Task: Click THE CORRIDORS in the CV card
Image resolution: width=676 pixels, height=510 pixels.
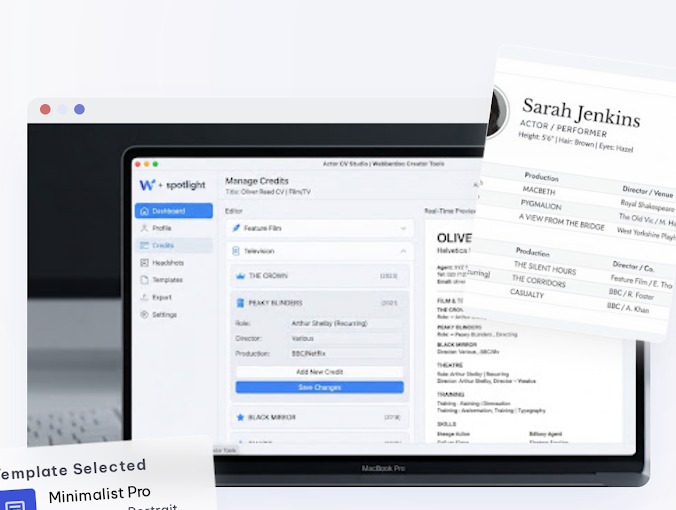Action: point(538,281)
